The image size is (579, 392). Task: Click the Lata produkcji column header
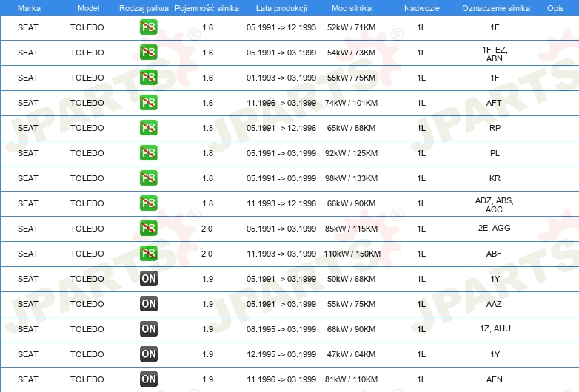[x=281, y=7]
